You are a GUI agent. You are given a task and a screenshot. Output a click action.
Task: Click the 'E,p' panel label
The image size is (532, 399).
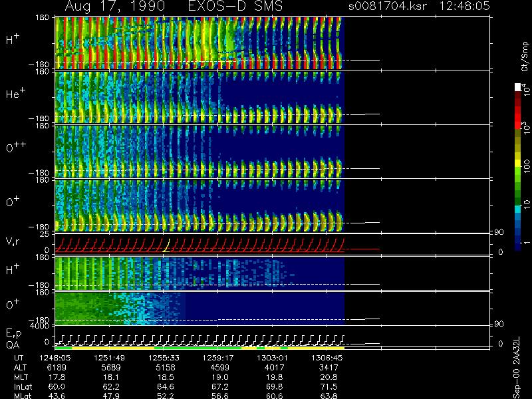coord(13,334)
